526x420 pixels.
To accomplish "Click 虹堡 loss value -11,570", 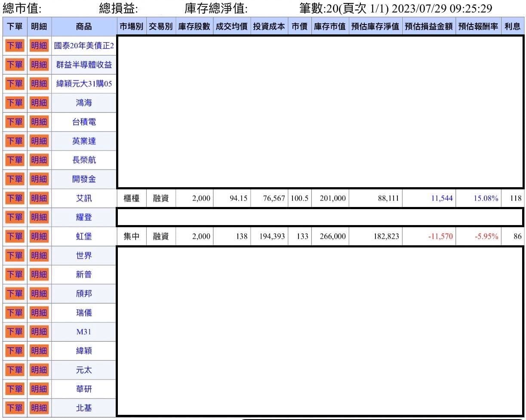I will click(440, 236).
